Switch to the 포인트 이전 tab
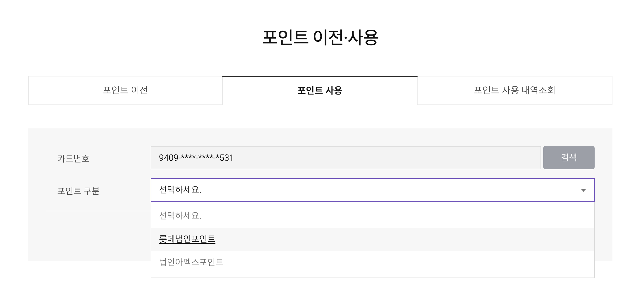Screen dimensions: 644x293 pos(125,90)
